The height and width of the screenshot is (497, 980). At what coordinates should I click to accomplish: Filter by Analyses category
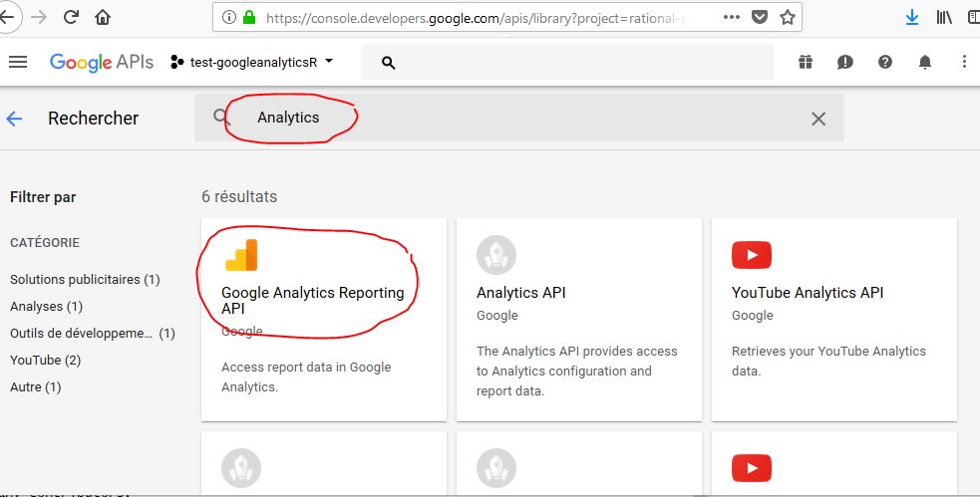pos(46,306)
